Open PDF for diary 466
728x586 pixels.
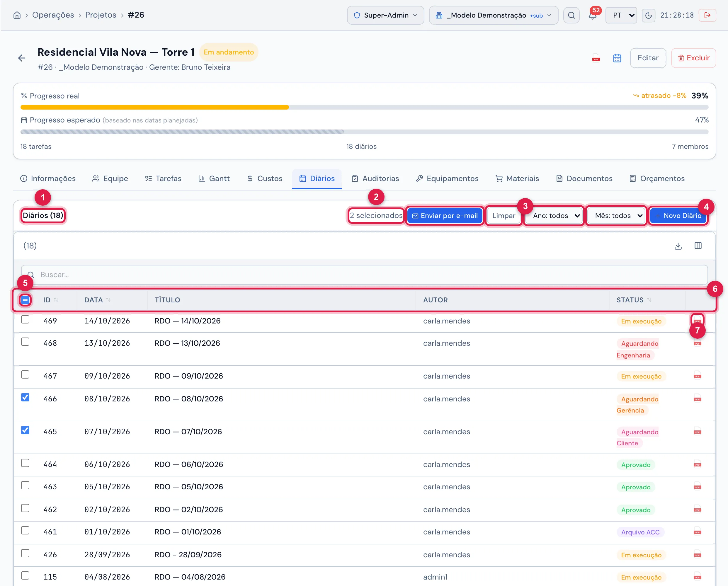click(x=697, y=399)
